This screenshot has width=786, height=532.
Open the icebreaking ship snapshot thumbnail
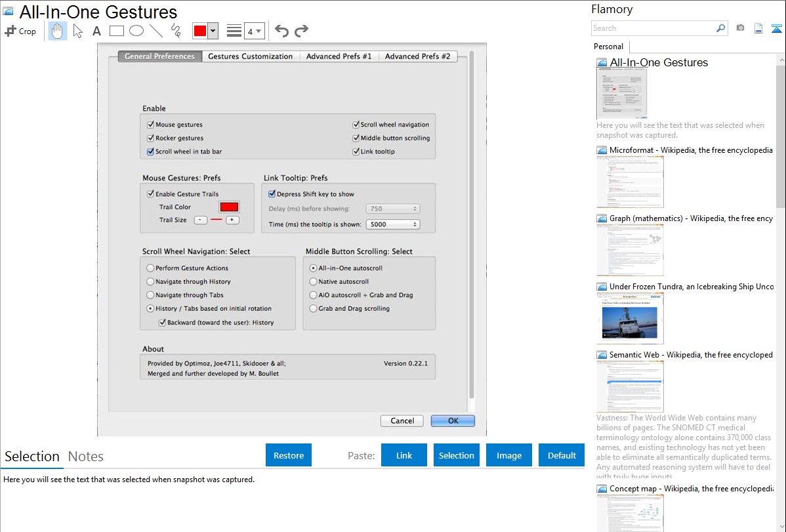tap(630, 318)
